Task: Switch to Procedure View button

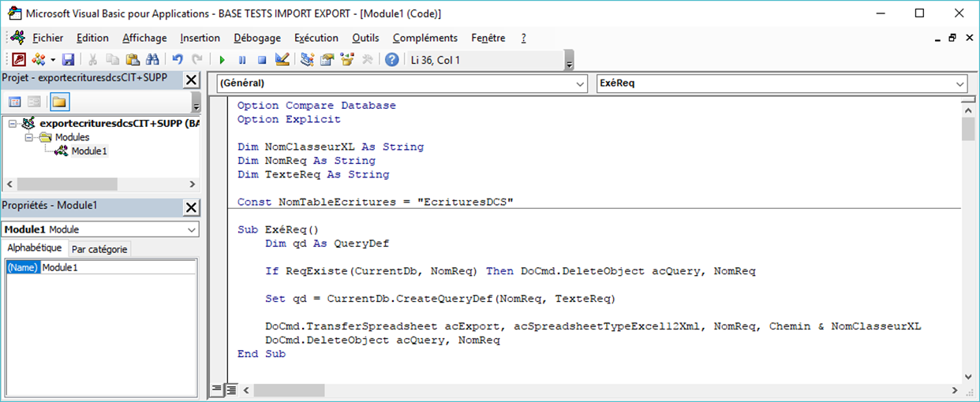Action: click(x=218, y=390)
